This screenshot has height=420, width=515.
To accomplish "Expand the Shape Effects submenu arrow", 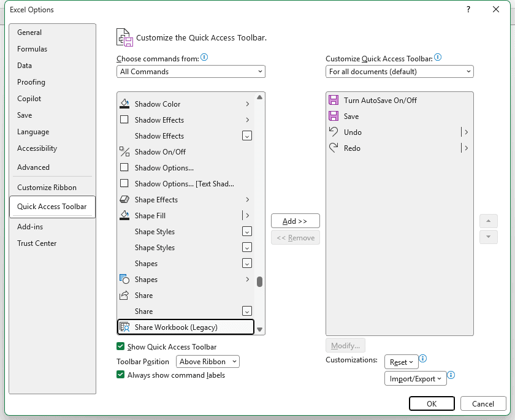I will [247, 199].
